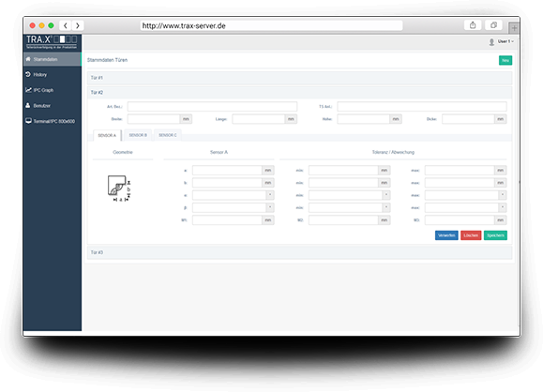
Task: Click the Breite input field
Action: (154, 119)
